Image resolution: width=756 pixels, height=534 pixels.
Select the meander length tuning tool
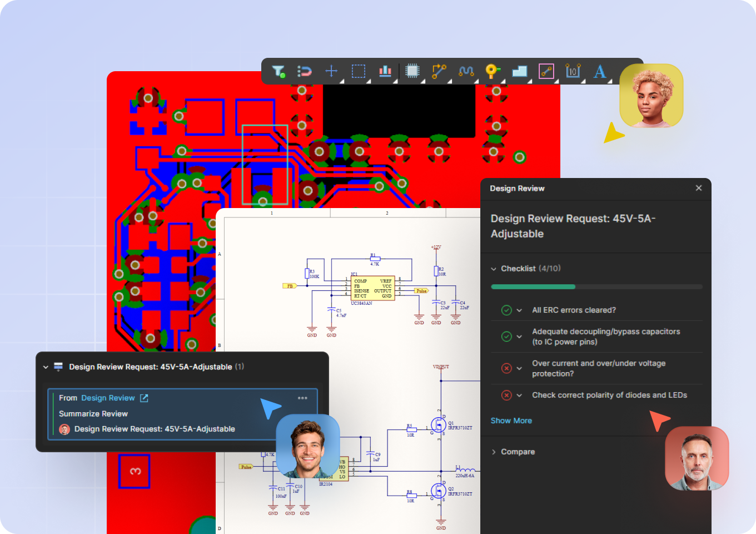[x=466, y=71]
